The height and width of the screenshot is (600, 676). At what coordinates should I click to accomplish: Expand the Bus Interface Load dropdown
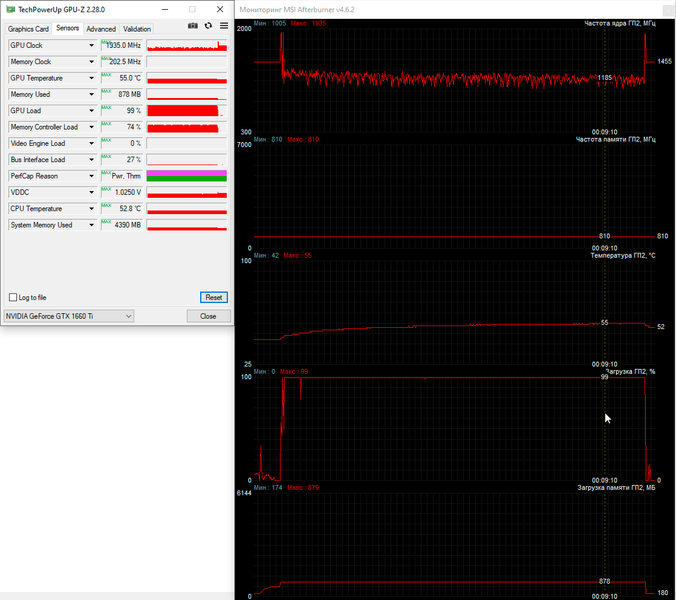click(91, 159)
